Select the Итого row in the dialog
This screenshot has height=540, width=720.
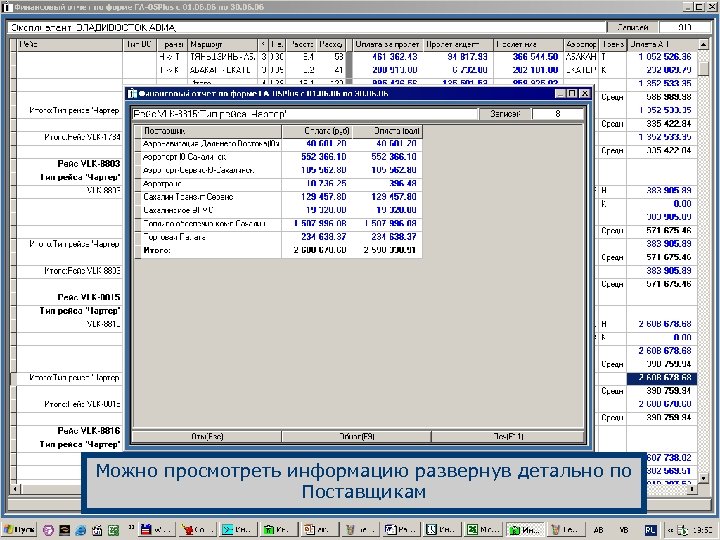(278, 250)
